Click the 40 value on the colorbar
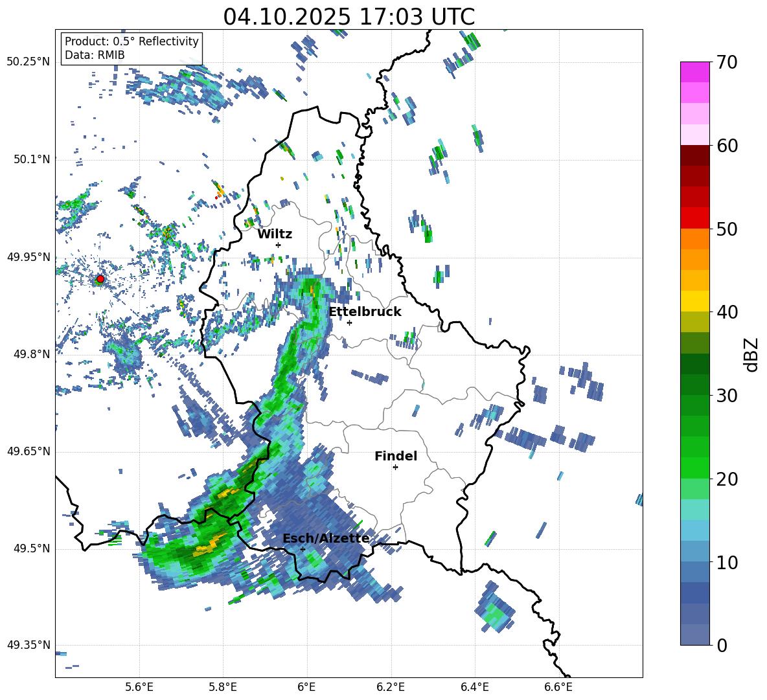Image resolution: width=767 pixels, height=700 pixels. tap(727, 312)
